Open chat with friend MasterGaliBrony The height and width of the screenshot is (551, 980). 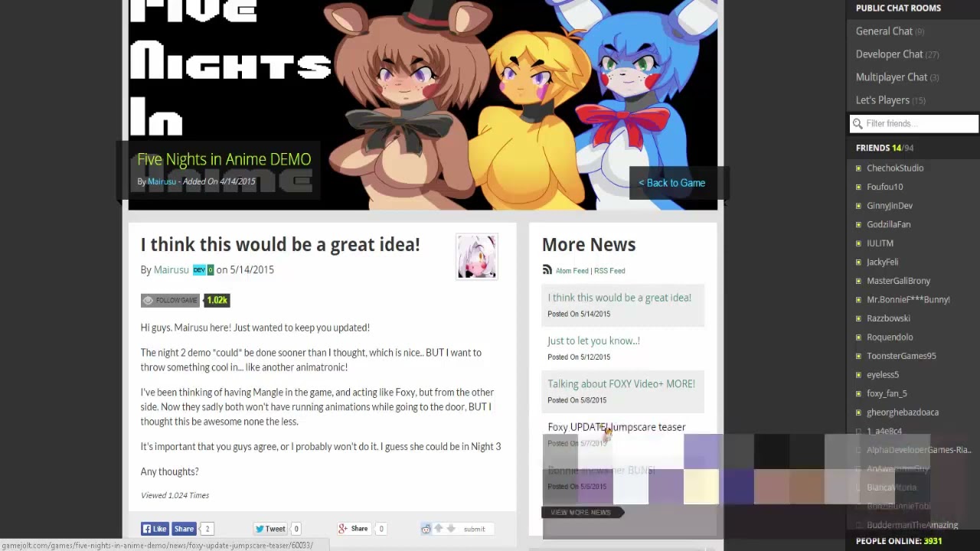[x=898, y=281]
